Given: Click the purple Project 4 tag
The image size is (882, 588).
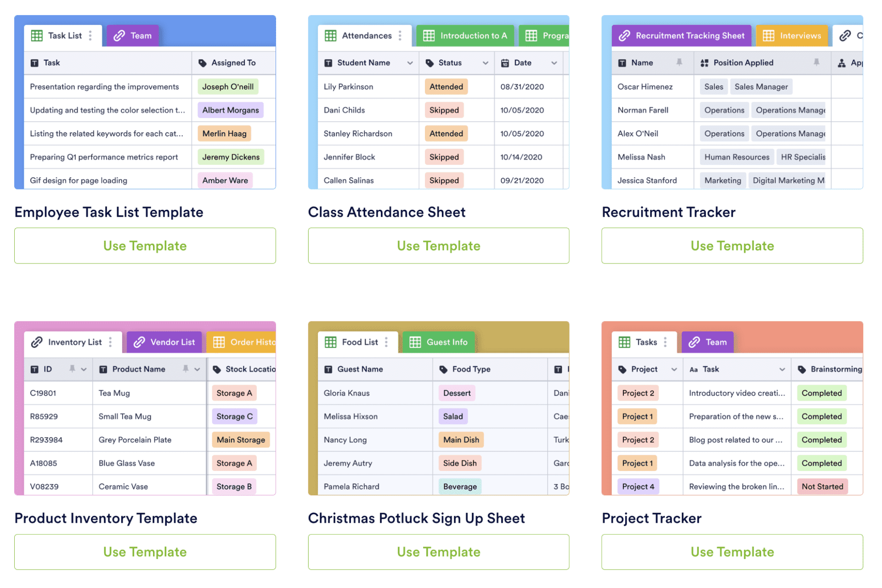Looking at the screenshot, I should point(638,487).
